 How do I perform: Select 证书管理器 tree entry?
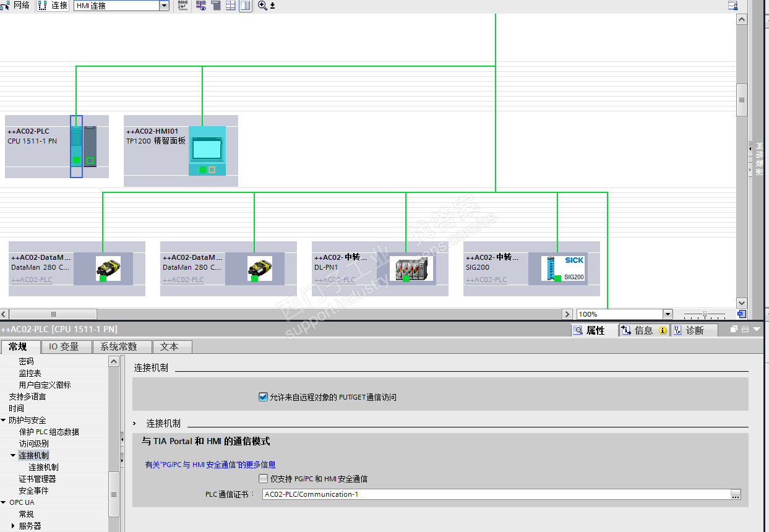37,479
